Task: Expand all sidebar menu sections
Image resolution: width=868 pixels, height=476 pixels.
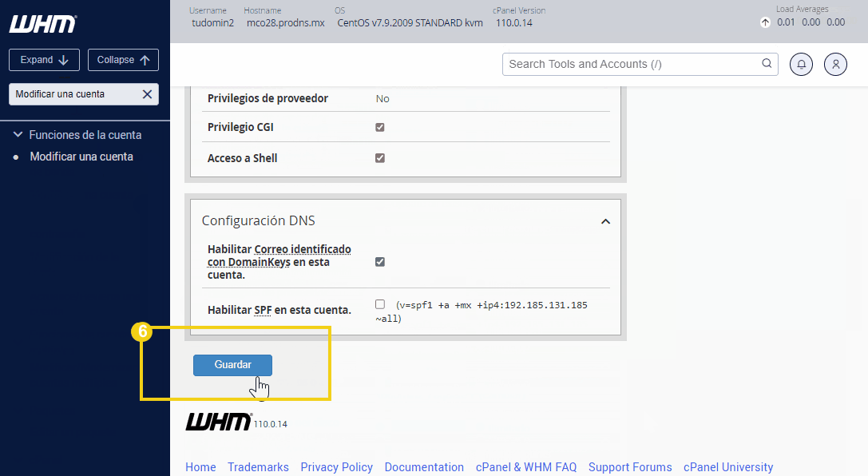Action: tap(44, 60)
